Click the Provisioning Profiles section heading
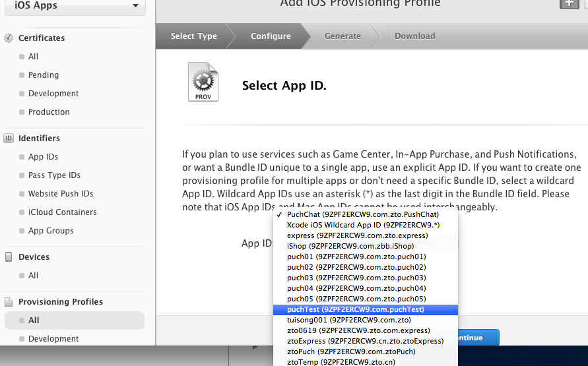Screen dimensions: 588x366 click(x=60, y=302)
